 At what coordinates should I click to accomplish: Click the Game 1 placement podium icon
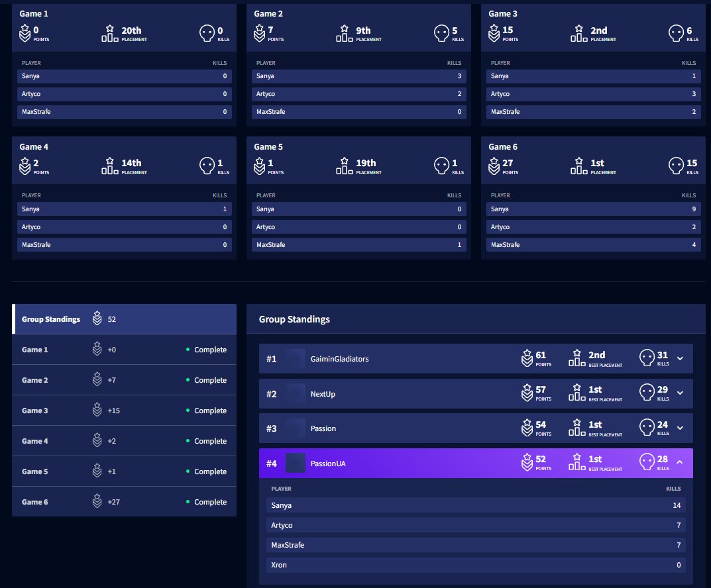coord(110,33)
